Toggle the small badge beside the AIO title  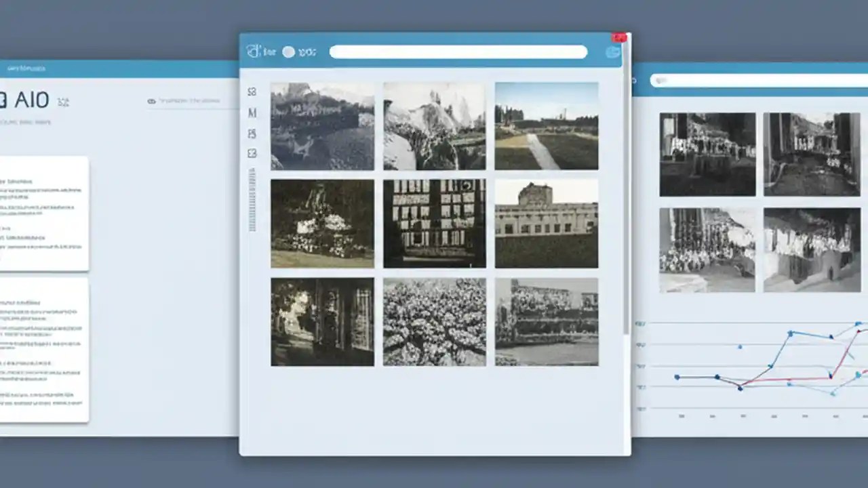[x=63, y=102]
